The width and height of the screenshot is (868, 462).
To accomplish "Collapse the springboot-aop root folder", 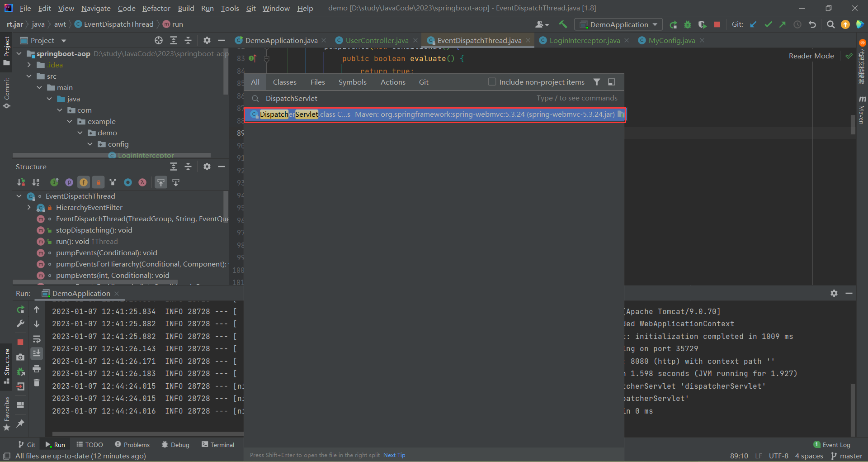I will point(19,53).
